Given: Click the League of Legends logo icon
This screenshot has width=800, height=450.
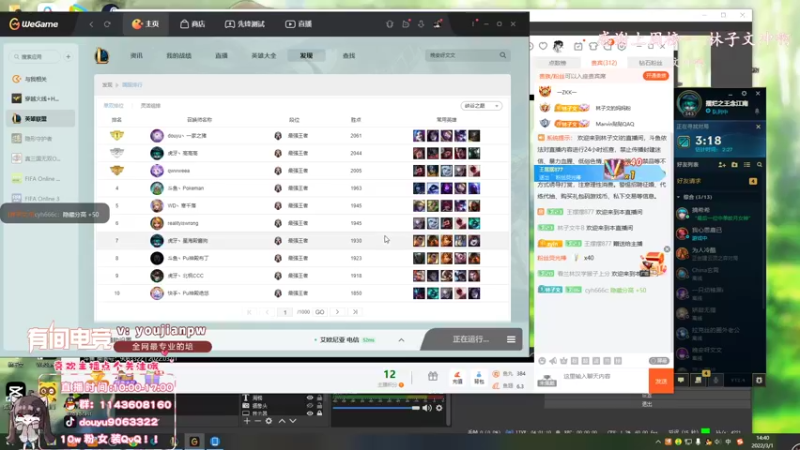Looking at the screenshot, I should (x=102, y=56).
